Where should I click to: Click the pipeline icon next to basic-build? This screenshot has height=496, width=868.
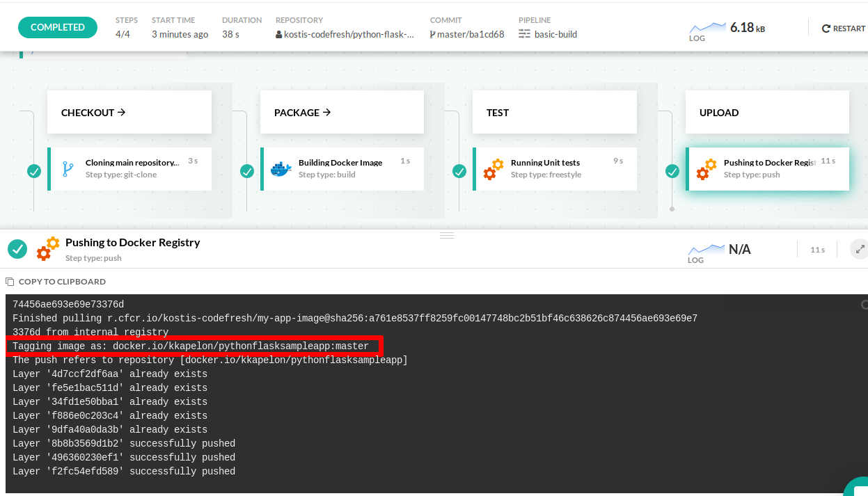(x=525, y=34)
